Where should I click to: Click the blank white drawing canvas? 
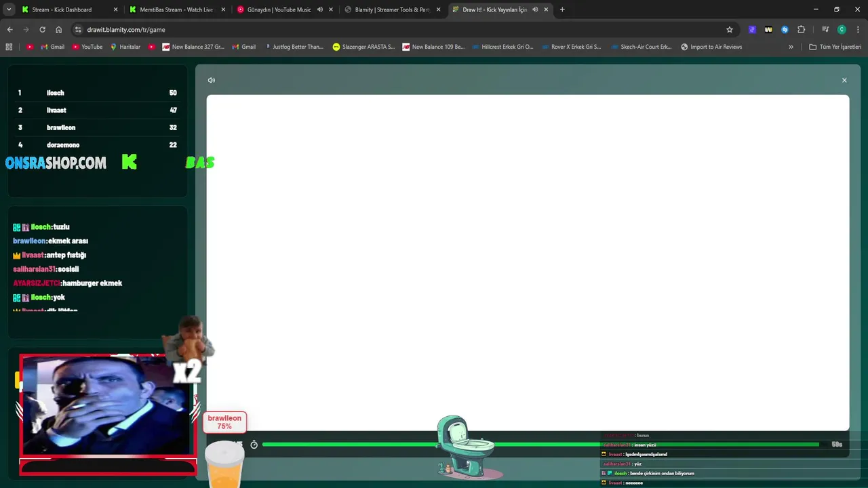(x=528, y=262)
